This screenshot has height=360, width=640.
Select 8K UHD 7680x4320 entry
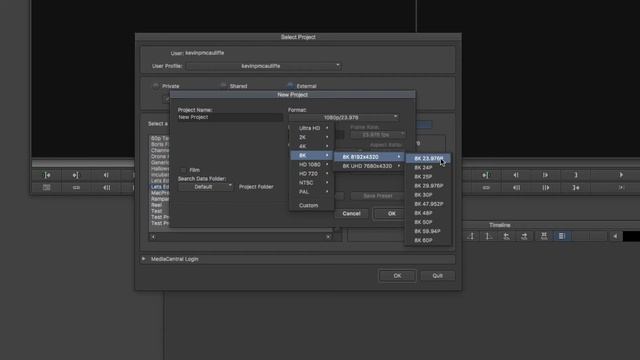(x=369, y=166)
